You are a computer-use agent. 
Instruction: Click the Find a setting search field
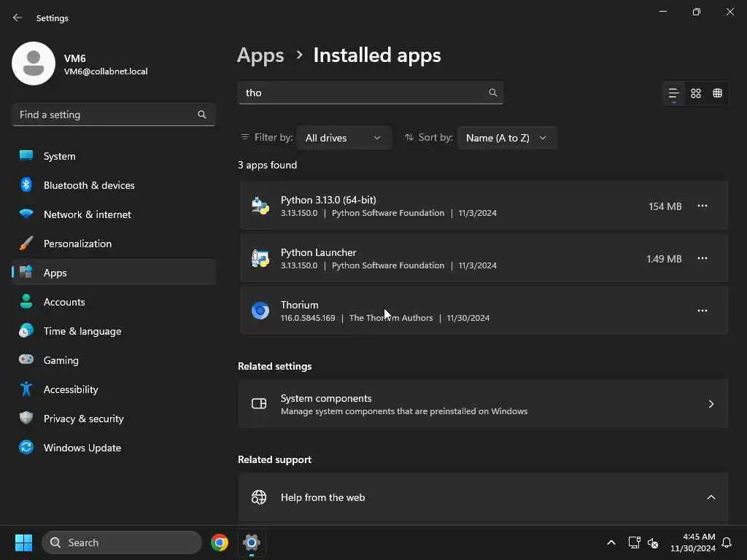[x=106, y=114]
